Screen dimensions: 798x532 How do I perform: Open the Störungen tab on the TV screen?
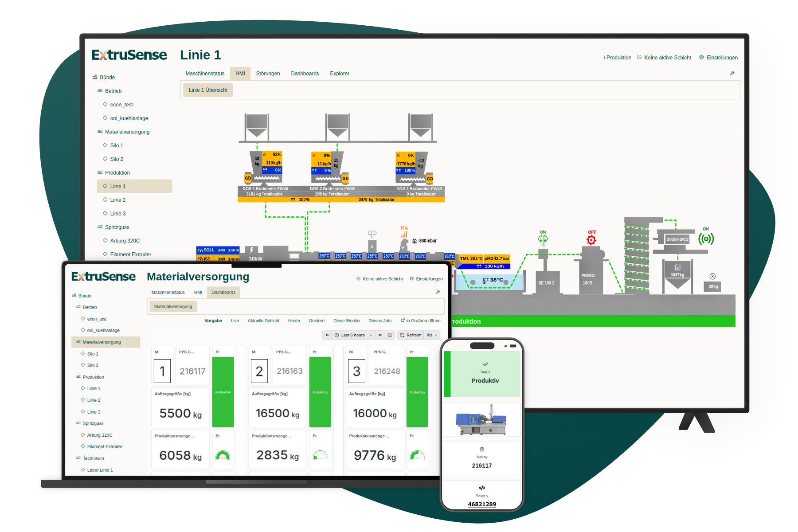(x=268, y=74)
